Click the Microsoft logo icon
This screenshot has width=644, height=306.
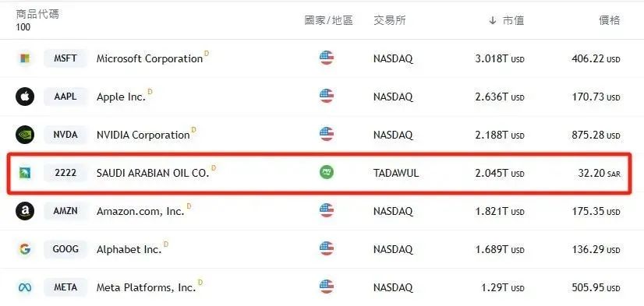click(25, 58)
